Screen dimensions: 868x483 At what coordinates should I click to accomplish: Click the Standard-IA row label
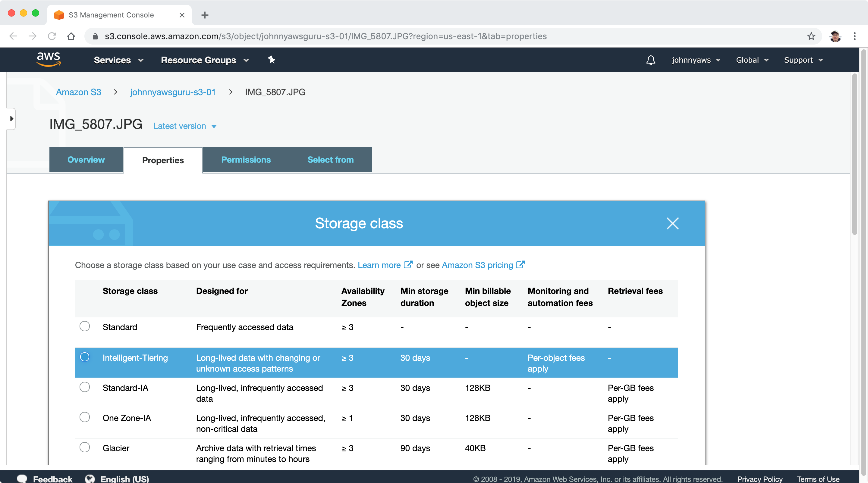click(x=125, y=388)
